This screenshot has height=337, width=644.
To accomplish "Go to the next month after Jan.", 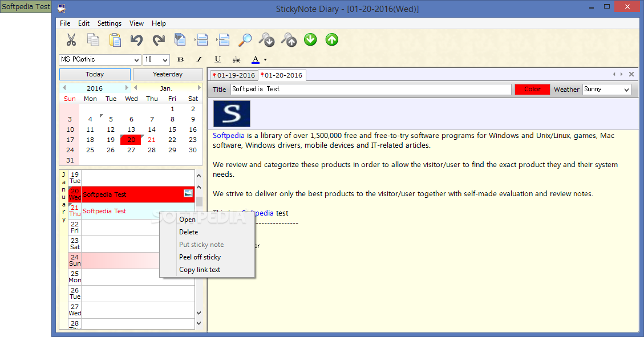I will point(199,88).
